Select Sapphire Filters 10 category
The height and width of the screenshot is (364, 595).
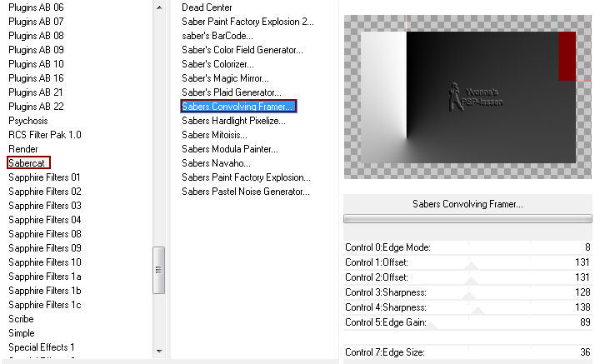pos(45,262)
